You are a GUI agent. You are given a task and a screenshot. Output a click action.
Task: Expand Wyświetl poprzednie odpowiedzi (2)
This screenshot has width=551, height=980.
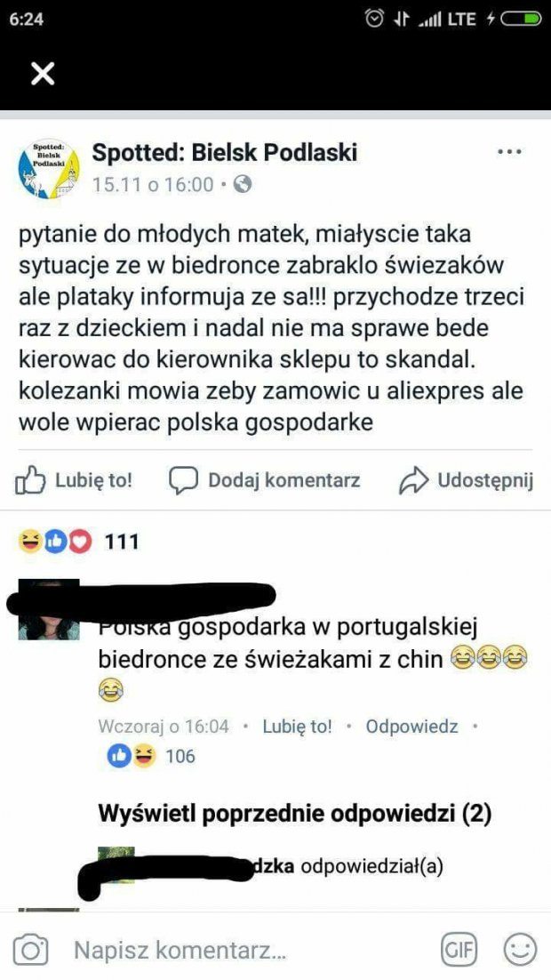pos(295,814)
